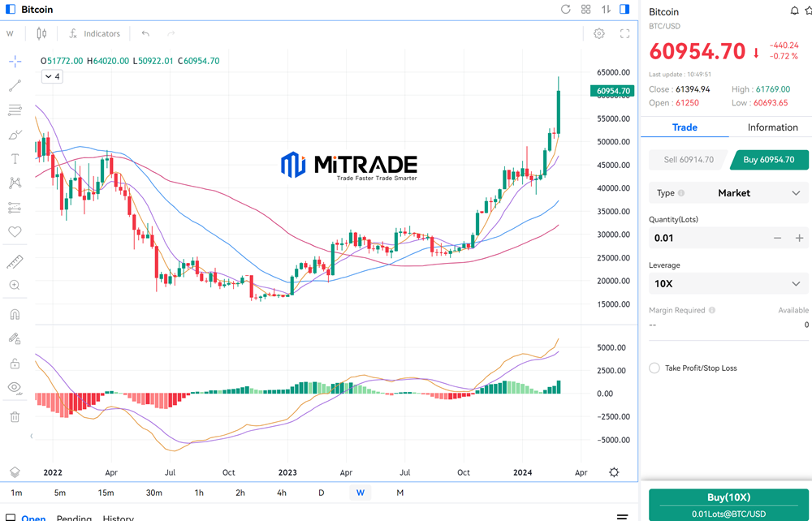Enter fullscreen chart mode
The width and height of the screenshot is (812, 521).
pyautogui.click(x=625, y=33)
